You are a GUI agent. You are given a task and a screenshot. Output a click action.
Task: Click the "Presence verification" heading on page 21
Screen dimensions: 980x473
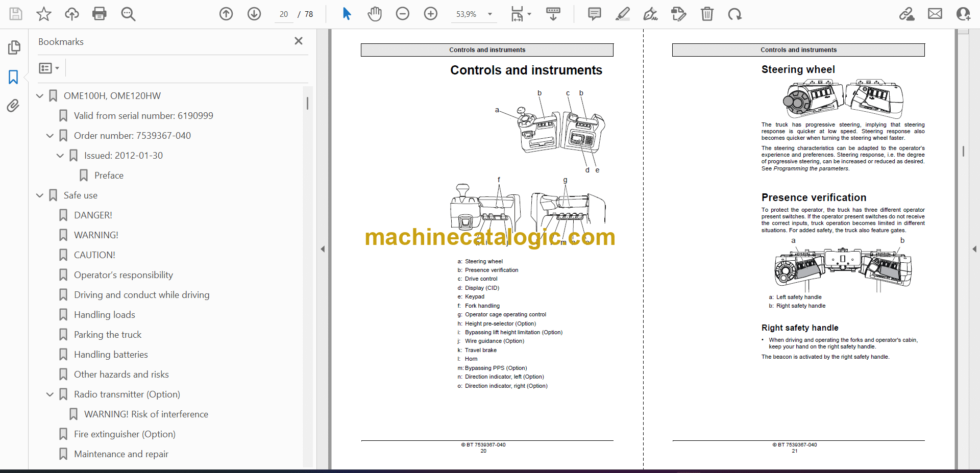(814, 197)
